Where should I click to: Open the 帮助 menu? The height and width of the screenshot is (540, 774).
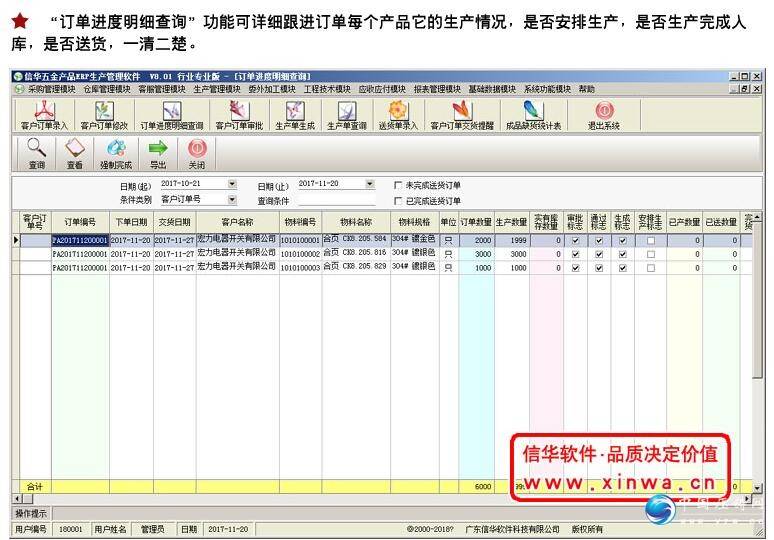tap(586, 89)
